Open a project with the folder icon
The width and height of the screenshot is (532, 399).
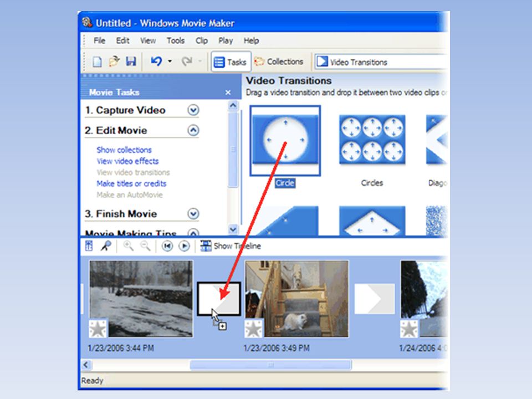[114, 62]
